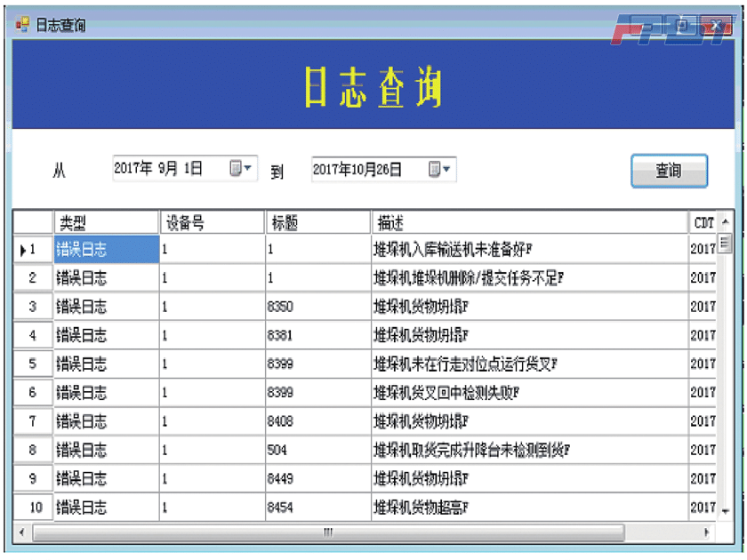Open the end date calendar dropdown
This screenshot has height=560, width=747.
pyautogui.click(x=440, y=169)
